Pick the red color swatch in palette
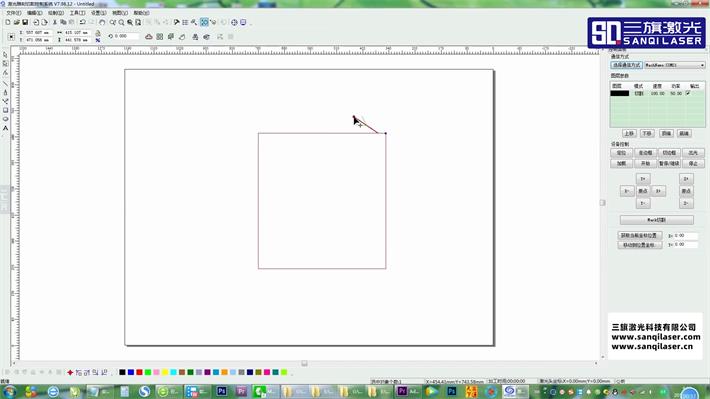This screenshot has width=710, height=399. [139, 372]
